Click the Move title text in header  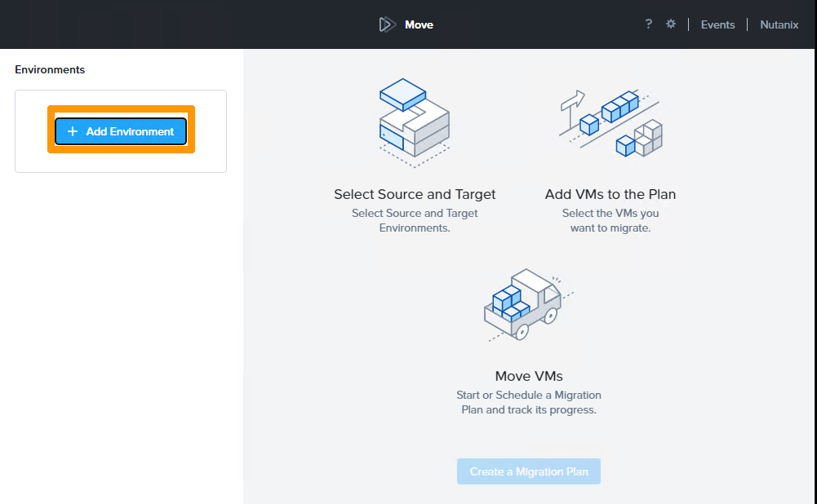tap(419, 24)
